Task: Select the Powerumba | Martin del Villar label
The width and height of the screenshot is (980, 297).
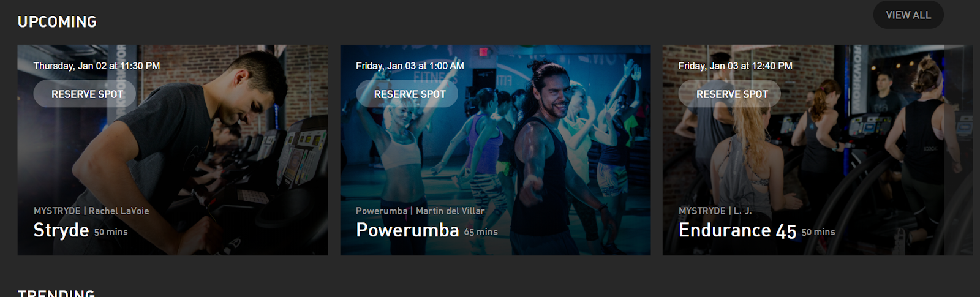Action: click(x=420, y=211)
